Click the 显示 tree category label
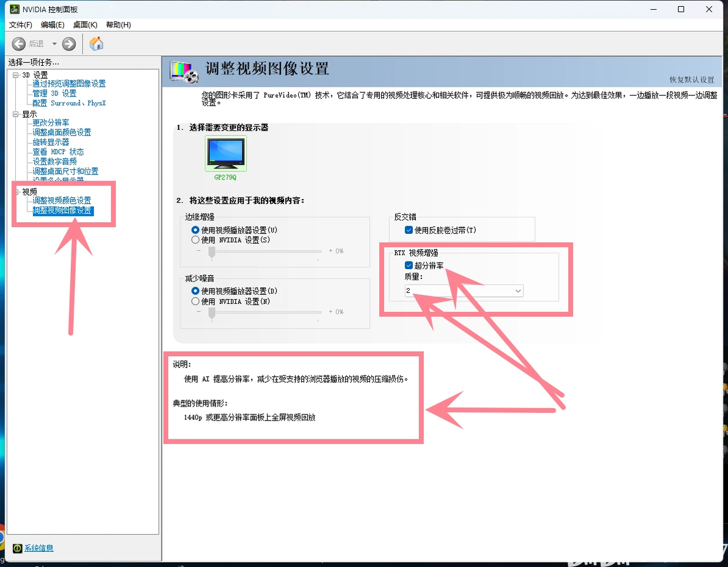 [29, 114]
